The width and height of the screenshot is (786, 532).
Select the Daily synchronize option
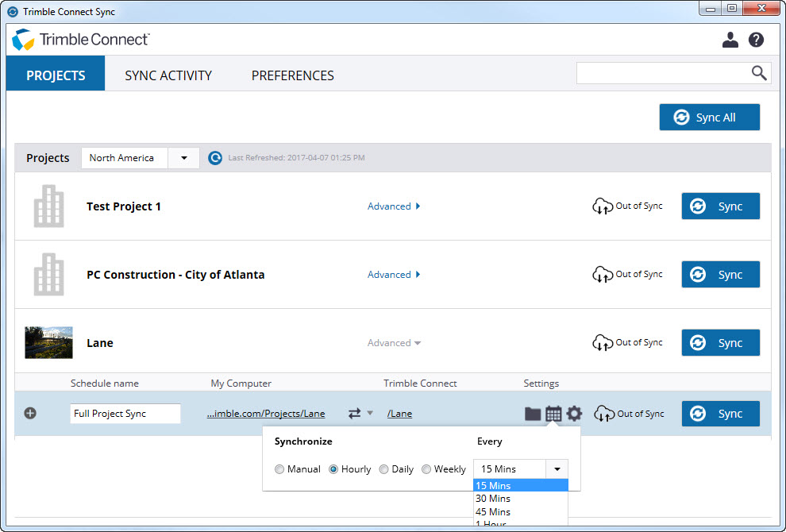tap(384, 469)
